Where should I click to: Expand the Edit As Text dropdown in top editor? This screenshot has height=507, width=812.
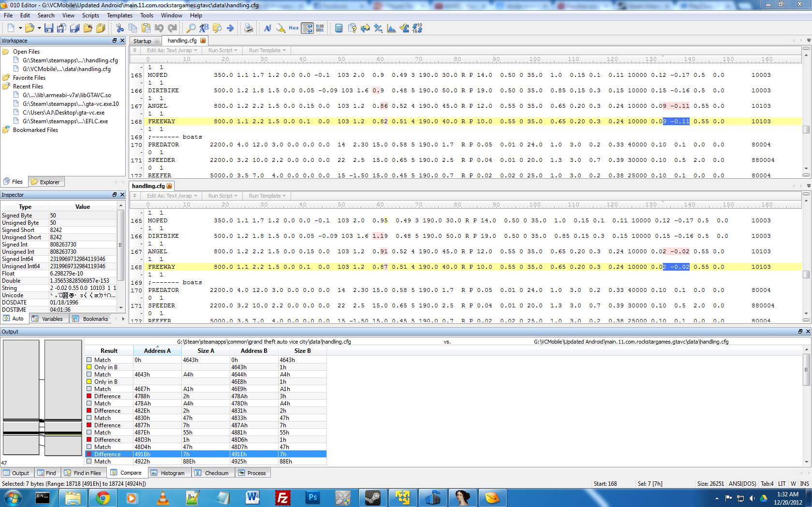click(x=172, y=50)
